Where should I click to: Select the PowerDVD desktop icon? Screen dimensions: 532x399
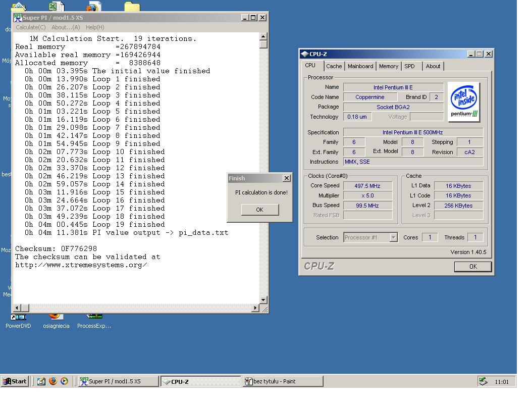point(18,322)
